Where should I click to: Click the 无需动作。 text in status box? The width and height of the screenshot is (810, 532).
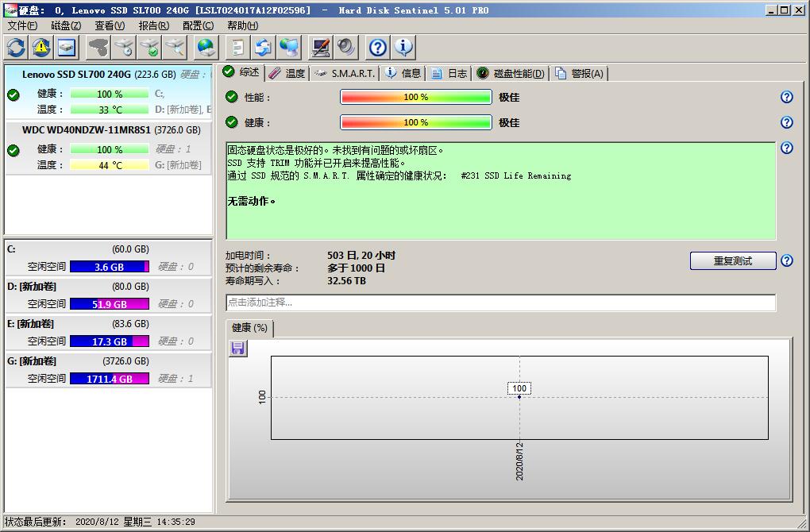[x=252, y=201]
